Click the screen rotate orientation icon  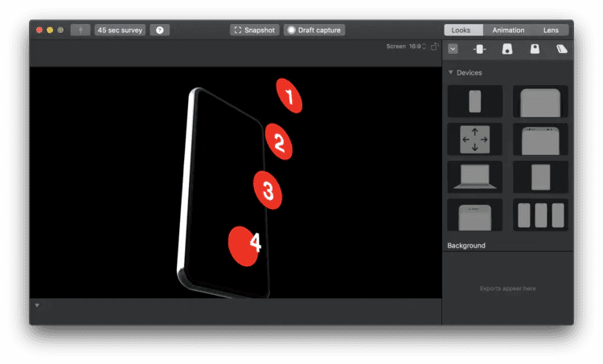pos(434,47)
